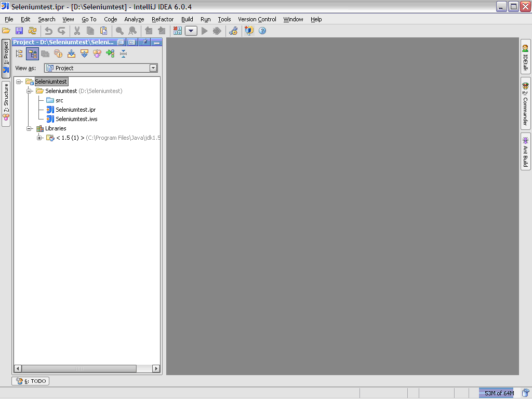Click the Make Project binary icon
The image size is (532, 399).
(x=178, y=31)
